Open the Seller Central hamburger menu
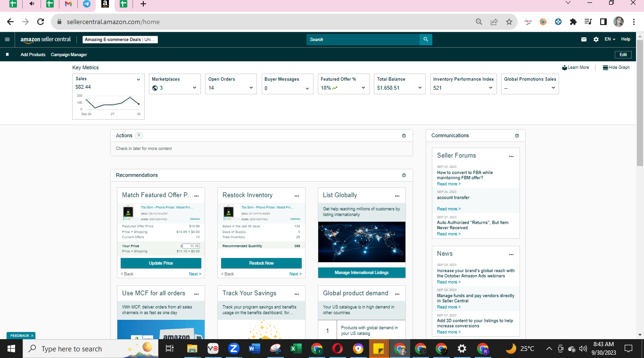The width and height of the screenshot is (644, 358). pos(7,40)
